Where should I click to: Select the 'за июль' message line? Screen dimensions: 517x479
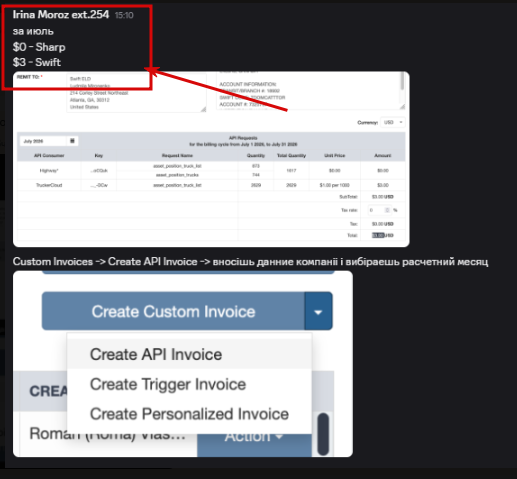[x=33, y=31]
